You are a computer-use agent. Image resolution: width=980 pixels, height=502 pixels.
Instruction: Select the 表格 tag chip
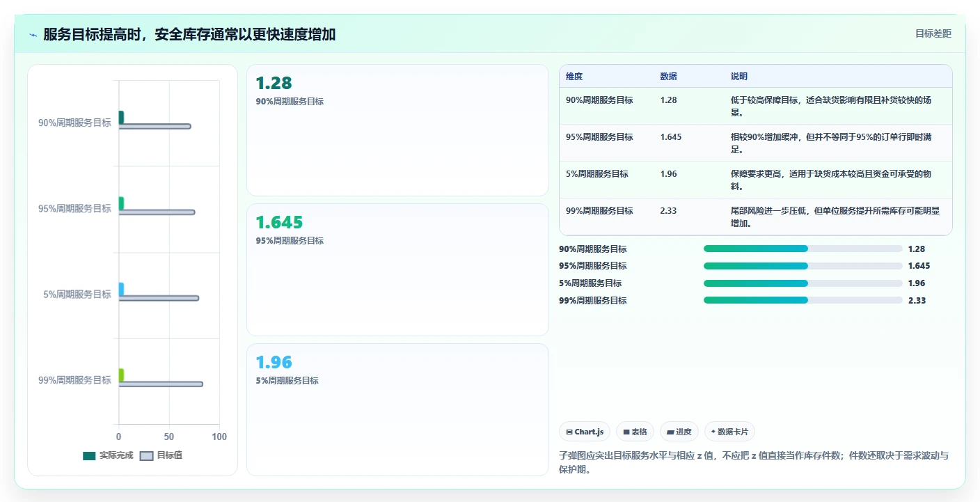[635, 432]
